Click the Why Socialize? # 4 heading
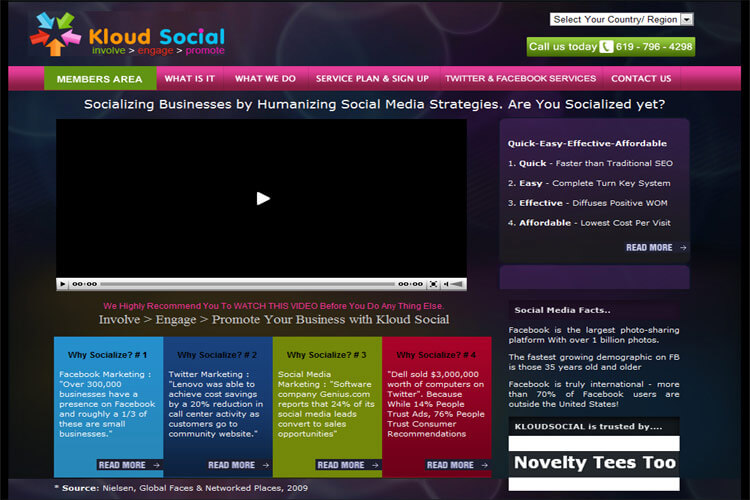The image size is (750, 500). tap(436, 355)
